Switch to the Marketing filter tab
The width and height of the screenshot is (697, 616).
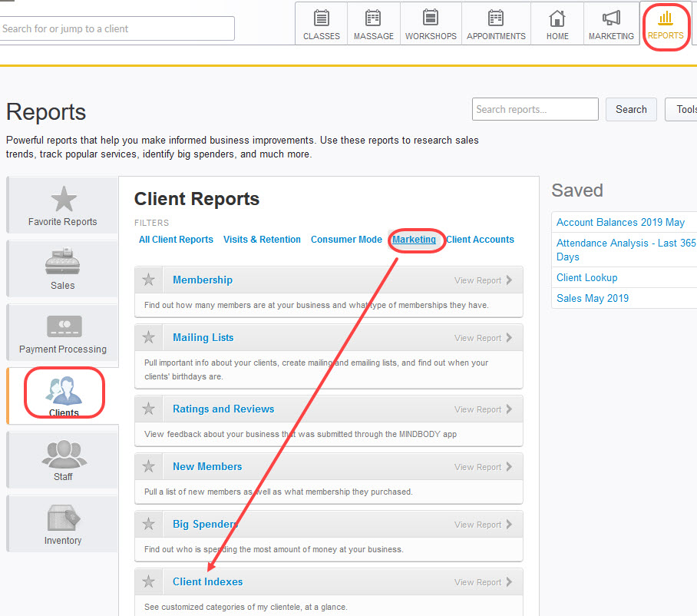point(415,239)
